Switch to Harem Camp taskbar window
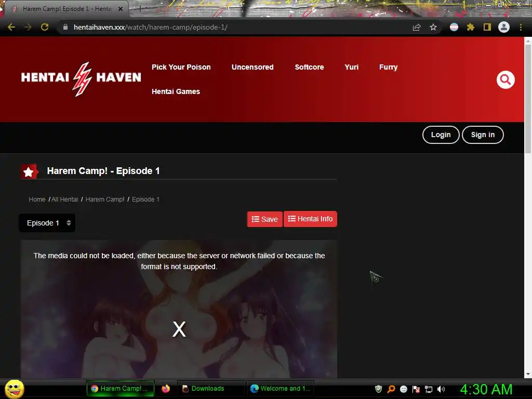This screenshot has width=532, height=399. point(121,389)
